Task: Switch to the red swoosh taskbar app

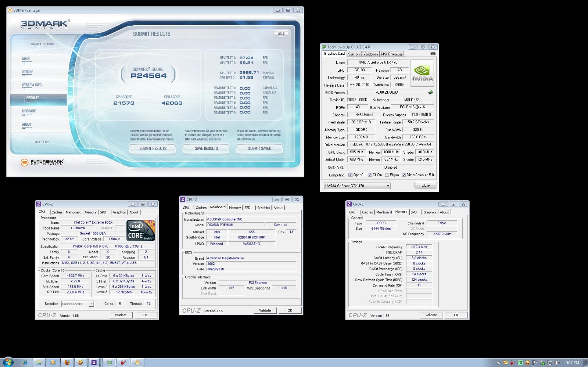Action: pyautogui.click(x=123, y=363)
